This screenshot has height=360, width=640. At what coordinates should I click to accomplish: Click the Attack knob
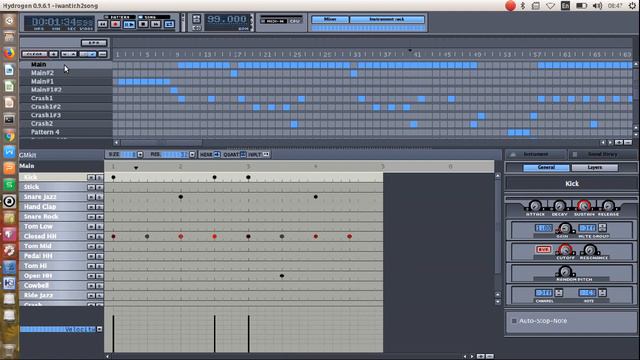click(x=535, y=206)
